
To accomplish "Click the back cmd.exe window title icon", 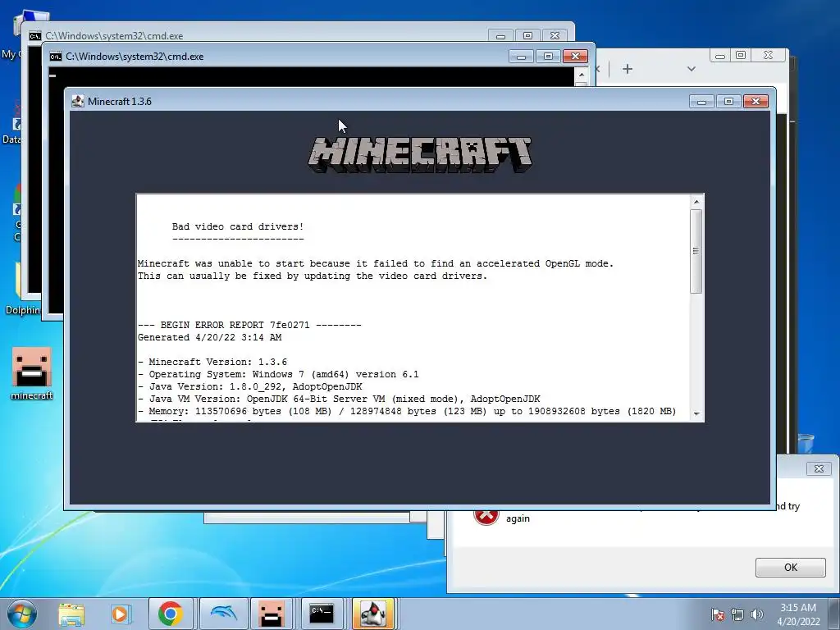I will click(34, 36).
